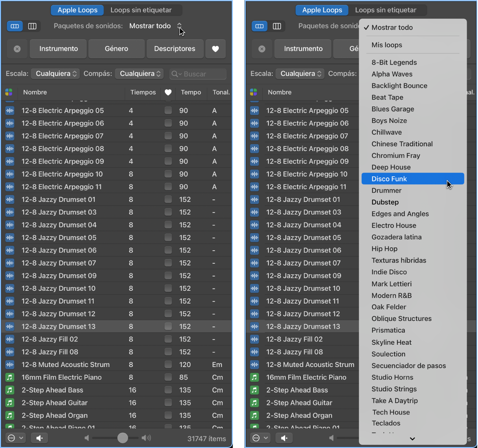478x448 pixels.
Task: Sort by Tiempos column in the left panel
Action: pos(143,92)
